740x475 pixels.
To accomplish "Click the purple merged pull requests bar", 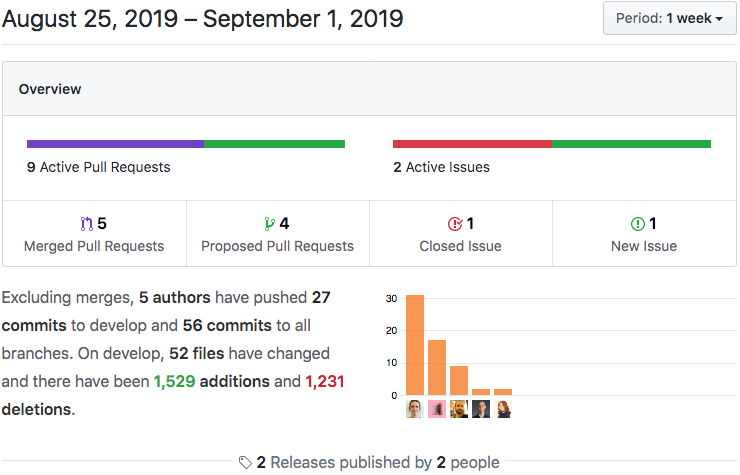I will pos(115,144).
